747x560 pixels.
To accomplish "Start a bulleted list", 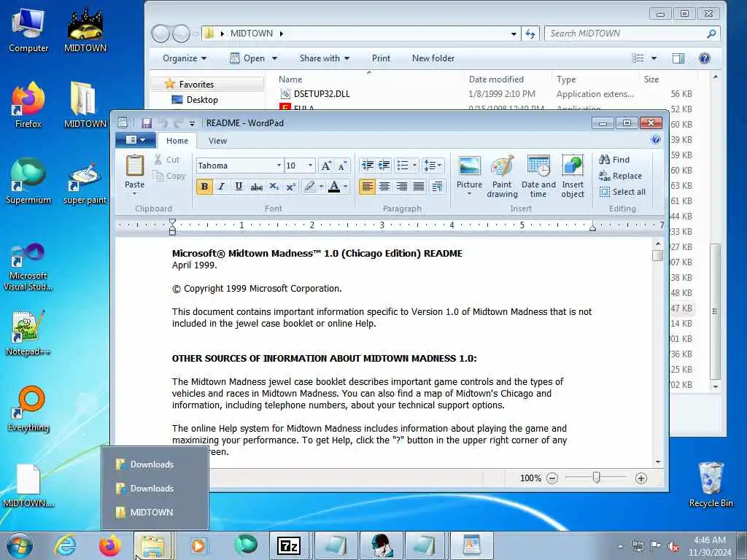I will (403, 166).
